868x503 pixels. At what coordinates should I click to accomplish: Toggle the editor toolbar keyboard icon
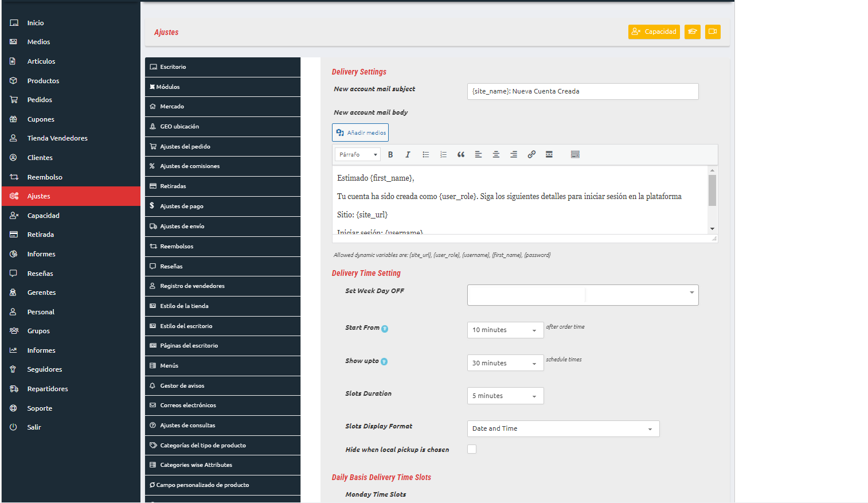[575, 155]
